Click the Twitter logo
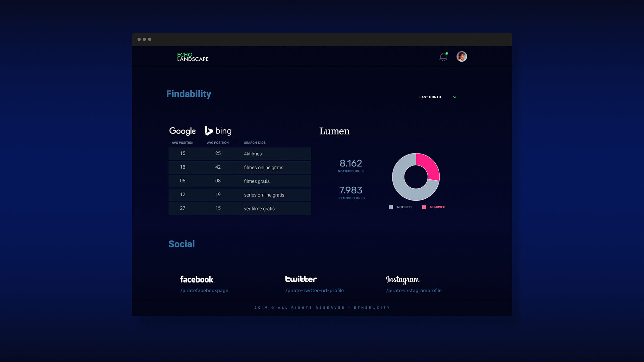This screenshot has height=362, width=644. click(x=301, y=279)
